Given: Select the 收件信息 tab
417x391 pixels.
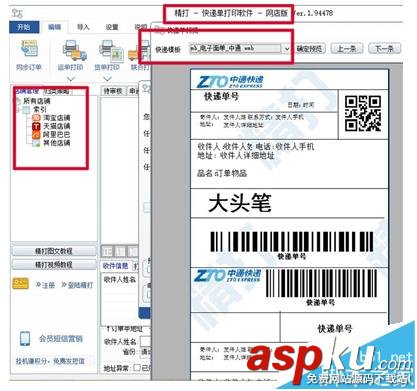Looking at the screenshot, I should [x=115, y=266].
